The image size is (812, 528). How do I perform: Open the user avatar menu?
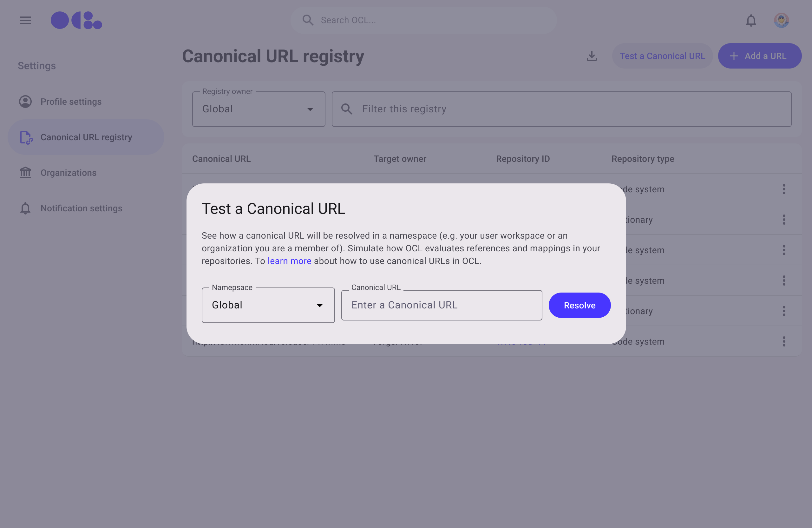[781, 21]
